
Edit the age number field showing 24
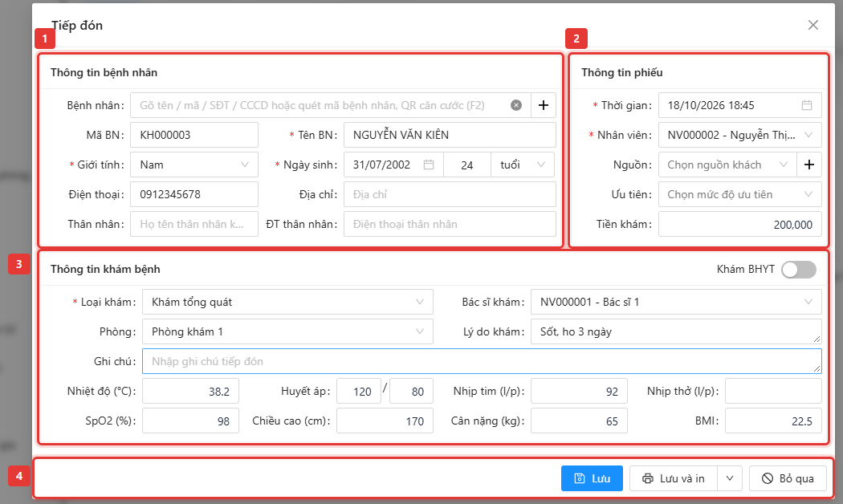pyautogui.click(x=467, y=165)
